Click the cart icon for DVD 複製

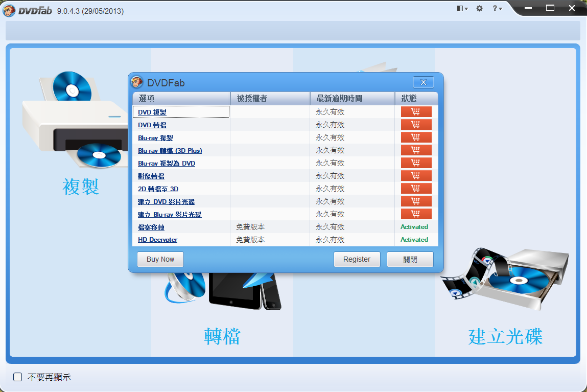pyautogui.click(x=416, y=111)
